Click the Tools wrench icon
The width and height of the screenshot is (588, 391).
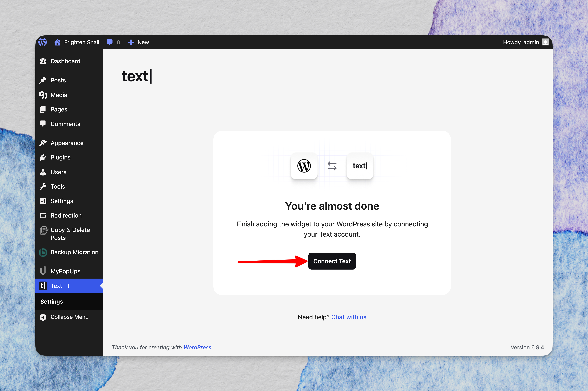click(x=43, y=186)
